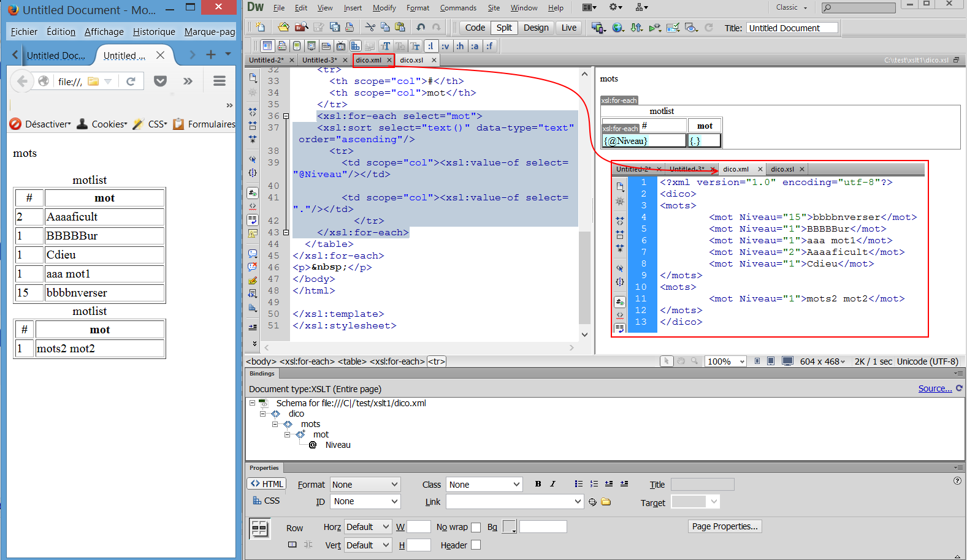Click the Browse for File folder icon
Screen dimensions: 967x560
[606, 502]
